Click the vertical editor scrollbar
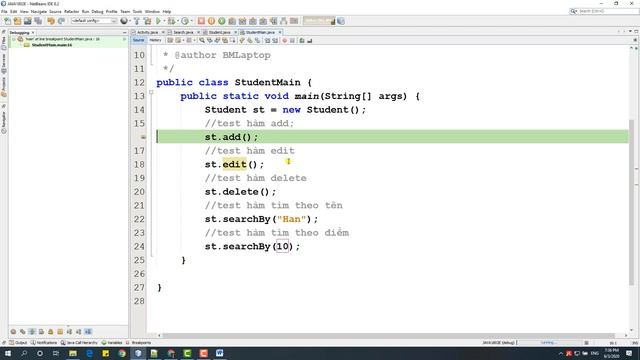 coord(632,202)
